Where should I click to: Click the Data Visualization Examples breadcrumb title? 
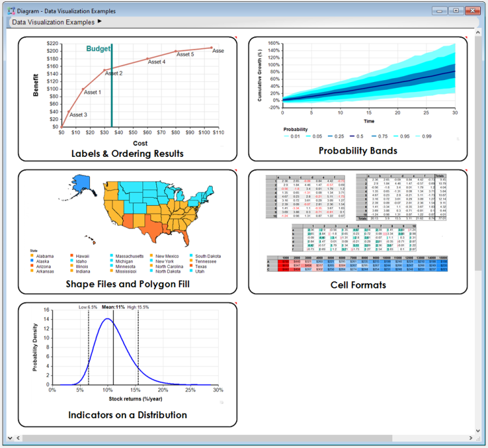click(x=53, y=22)
